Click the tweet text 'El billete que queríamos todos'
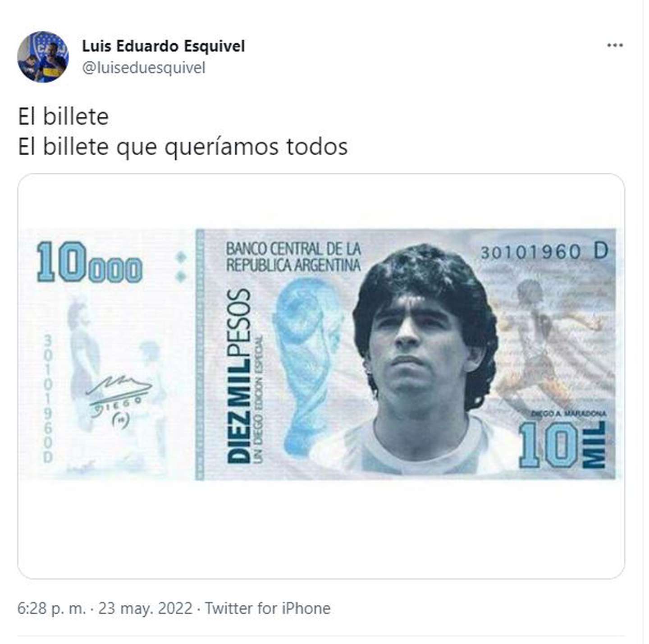 pyautogui.click(x=183, y=147)
